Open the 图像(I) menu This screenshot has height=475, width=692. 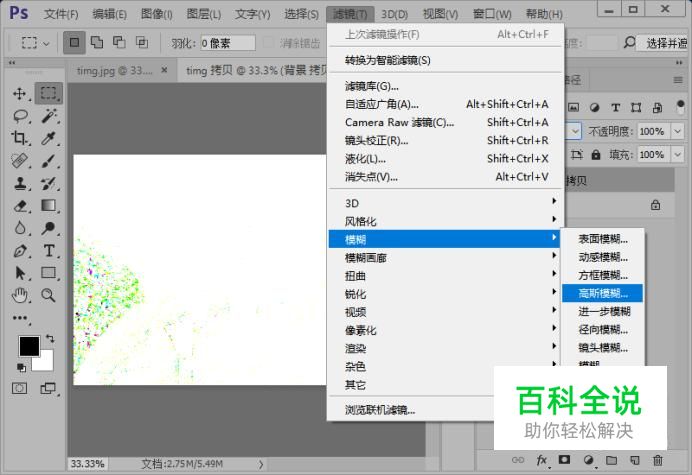157,14
